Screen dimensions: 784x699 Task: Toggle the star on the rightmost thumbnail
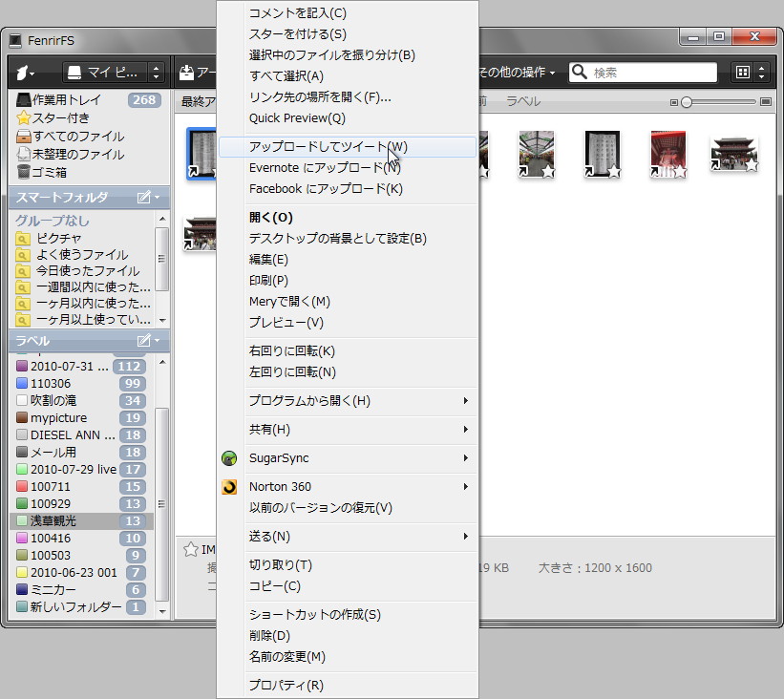point(753,168)
